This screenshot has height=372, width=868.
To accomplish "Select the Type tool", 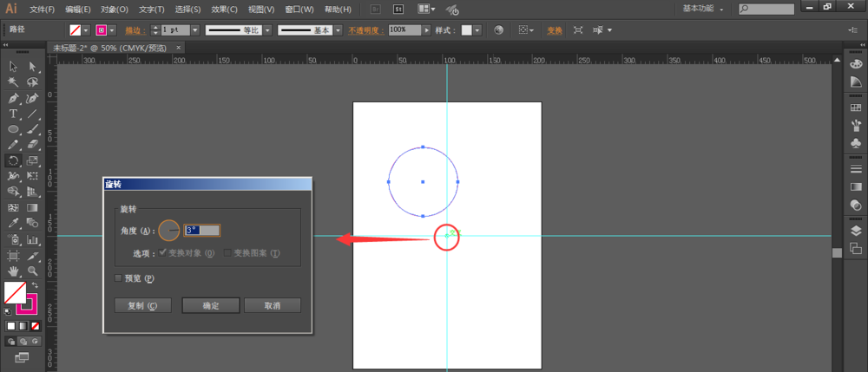I will 13,114.
